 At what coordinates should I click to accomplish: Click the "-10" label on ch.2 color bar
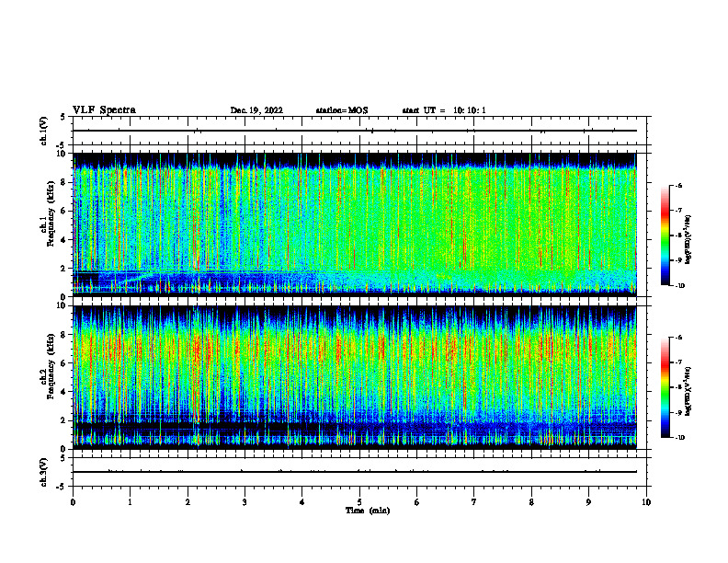click(x=680, y=438)
